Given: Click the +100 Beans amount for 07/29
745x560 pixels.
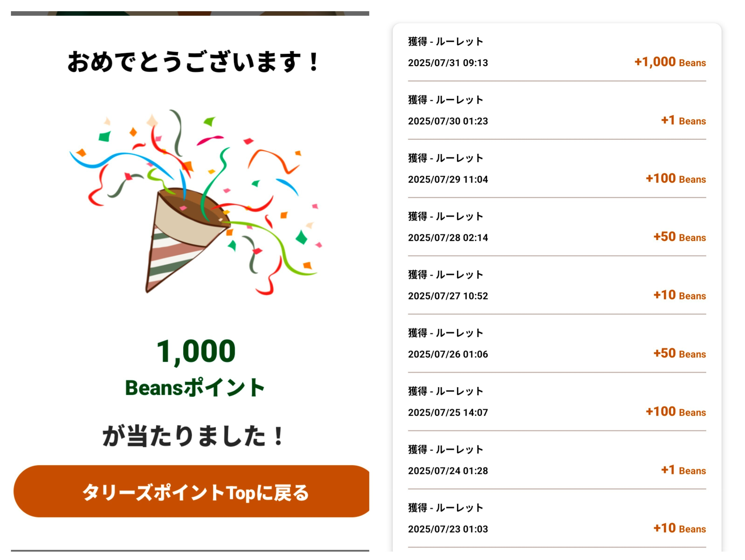Looking at the screenshot, I should (x=675, y=179).
